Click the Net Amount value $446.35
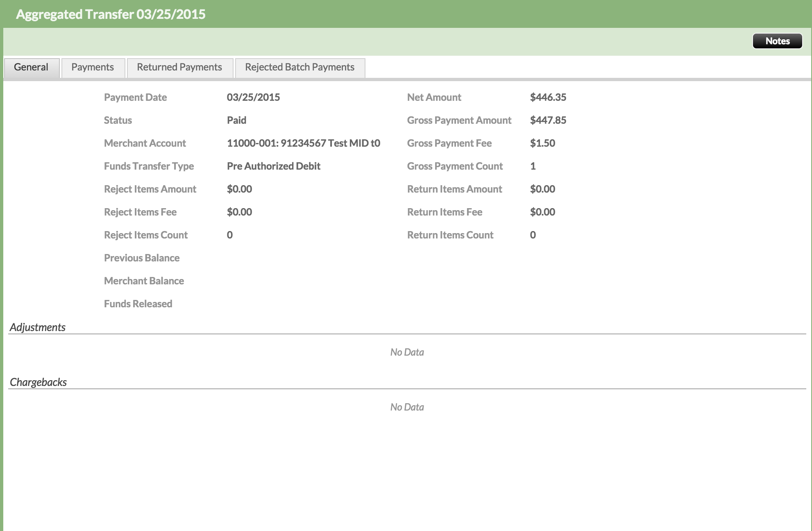Image resolution: width=812 pixels, height=531 pixels. (x=548, y=98)
